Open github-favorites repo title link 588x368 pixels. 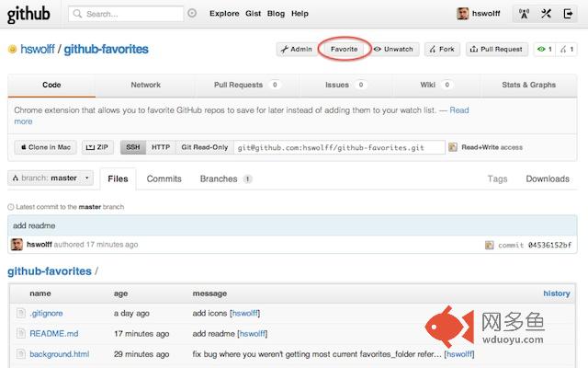tap(107, 49)
